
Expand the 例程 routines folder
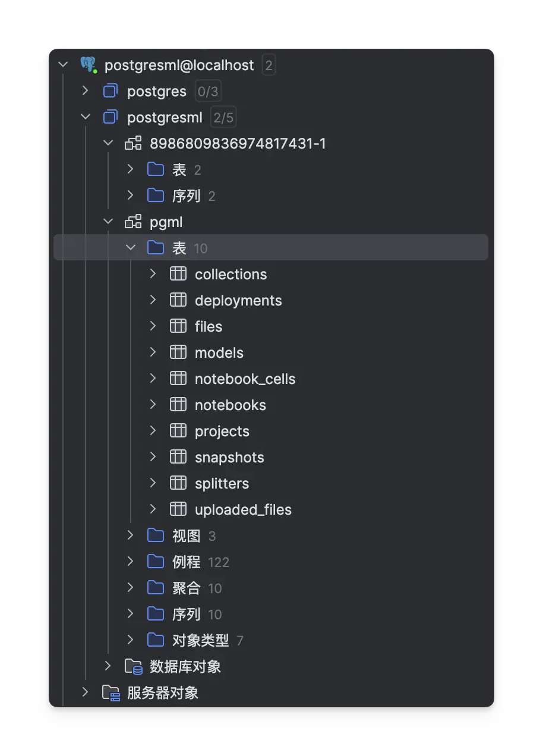(x=130, y=561)
